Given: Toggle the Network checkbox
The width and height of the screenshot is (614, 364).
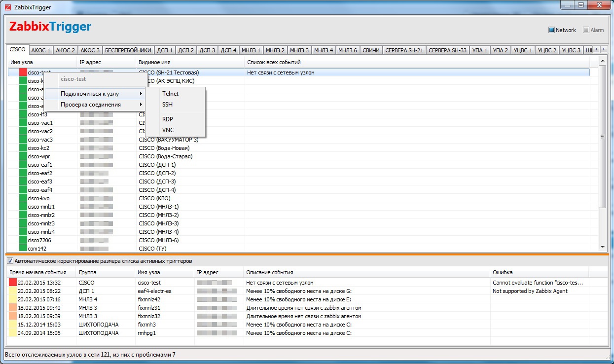Looking at the screenshot, I should [552, 30].
